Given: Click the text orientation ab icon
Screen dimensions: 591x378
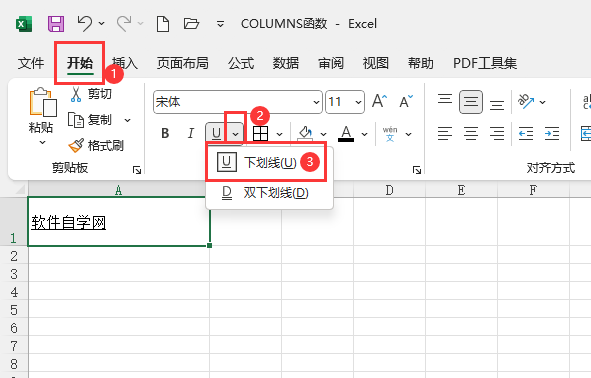Looking at the screenshot, I should click(x=526, y=101).
